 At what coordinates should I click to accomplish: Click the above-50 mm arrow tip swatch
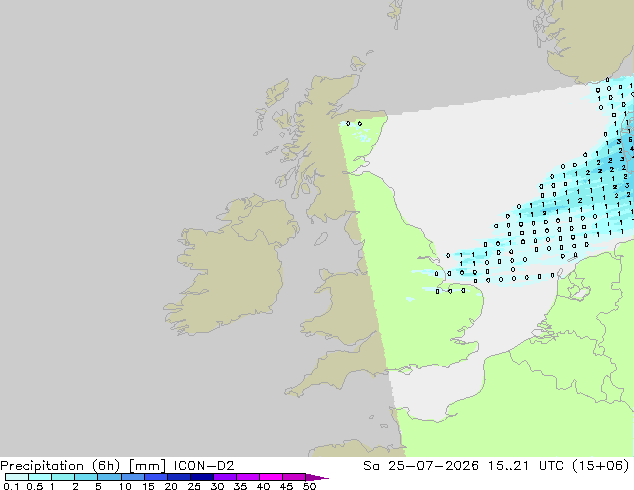coord(317,477)
